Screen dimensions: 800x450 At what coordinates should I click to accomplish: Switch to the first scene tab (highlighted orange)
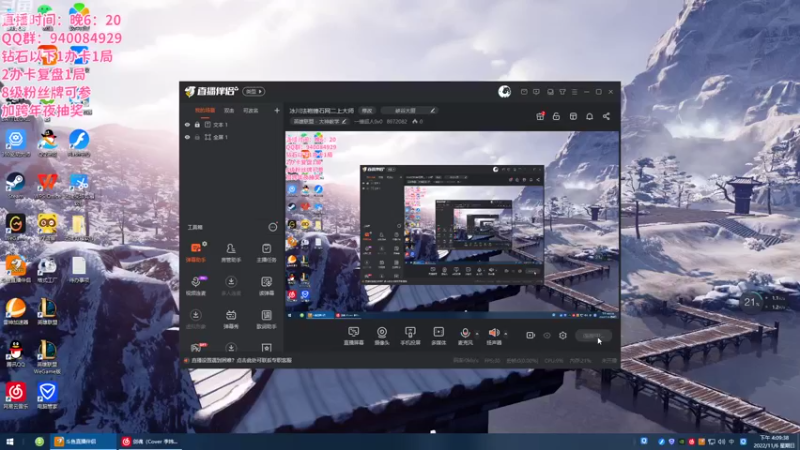pyautogui.click(x=205, y=111)
